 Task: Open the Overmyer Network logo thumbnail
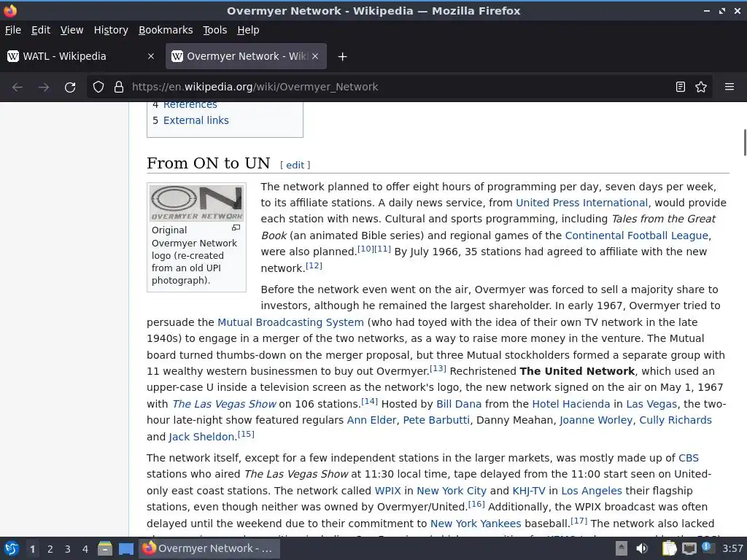pyautogui.click(x=196, y=203)
